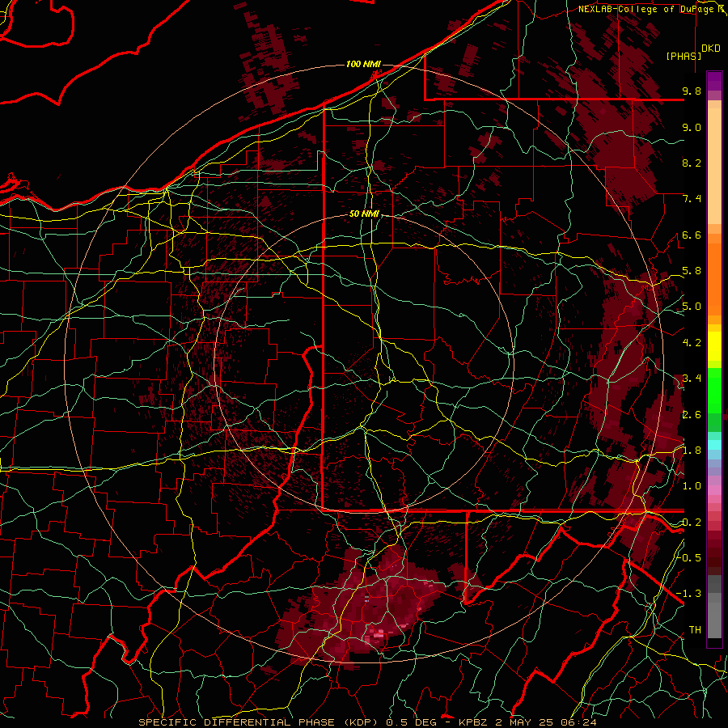Click the [PHAS] units label
This screenshot has height=728, width=728.
pyautogui.click(x=684, y=56)
